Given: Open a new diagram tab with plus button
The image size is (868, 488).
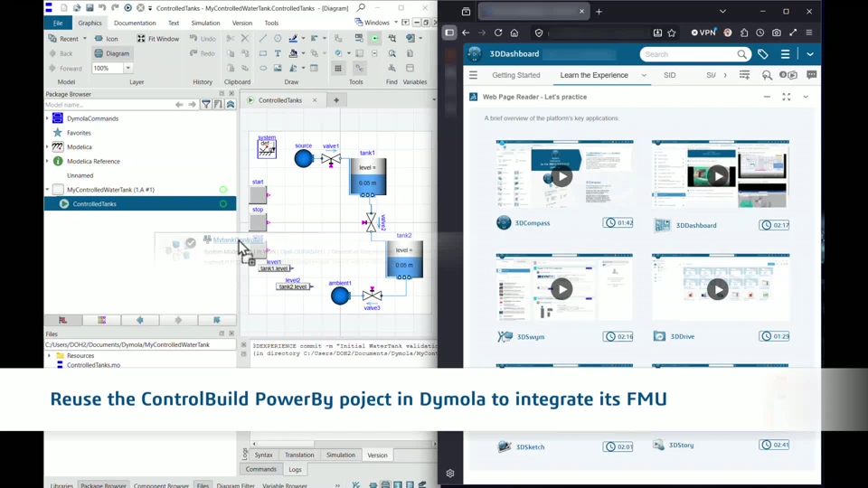Looking at the screenshot, I should [x=336, y=100].
